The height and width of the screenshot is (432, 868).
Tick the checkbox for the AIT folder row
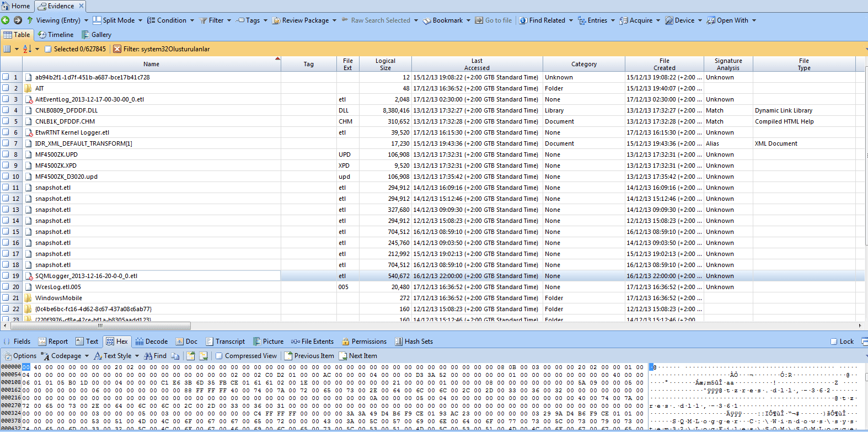[x=6, y=88]
